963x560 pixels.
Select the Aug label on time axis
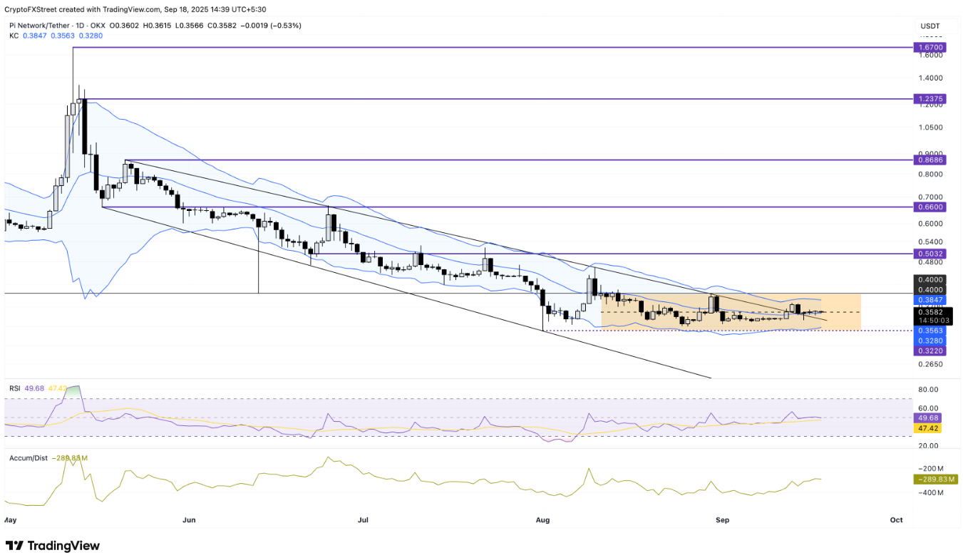point(543,520)
